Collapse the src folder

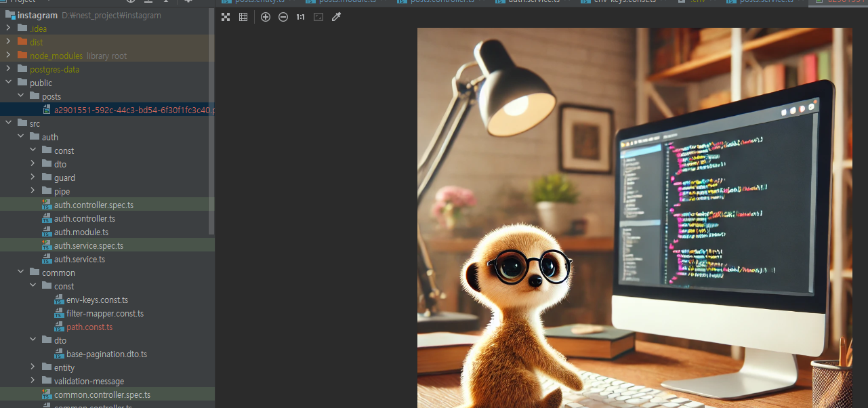(8, 123)
